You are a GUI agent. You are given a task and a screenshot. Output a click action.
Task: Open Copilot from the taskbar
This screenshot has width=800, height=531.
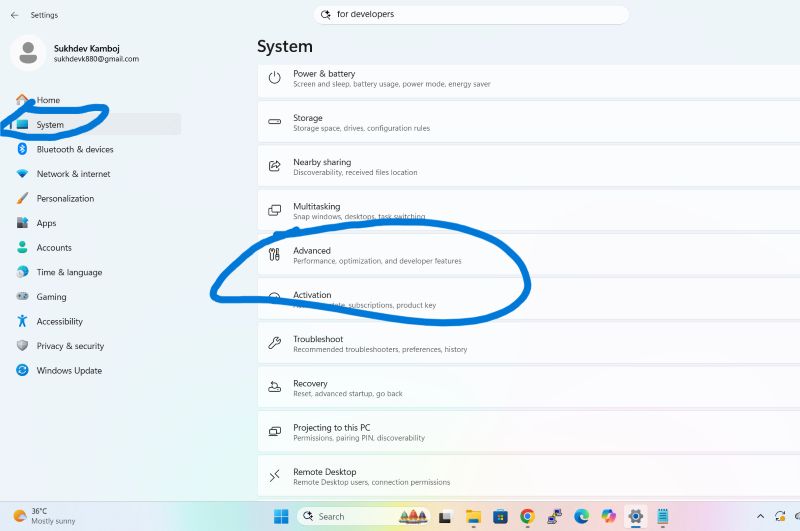pyautogui.click(x=608, y=516)
